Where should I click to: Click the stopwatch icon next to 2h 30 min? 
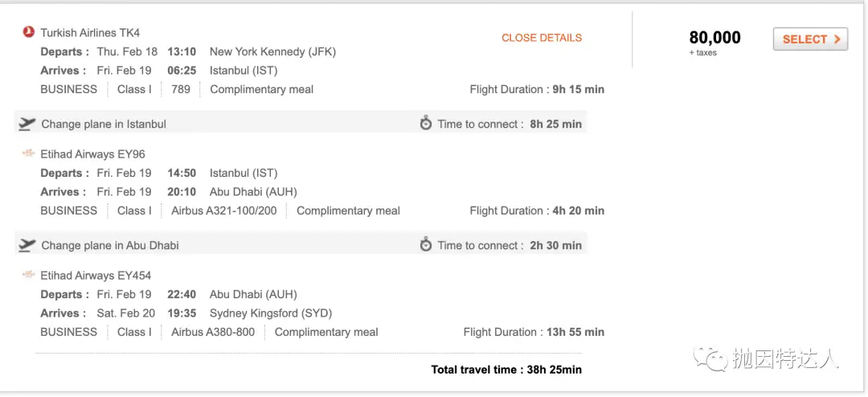click(426, 245)
